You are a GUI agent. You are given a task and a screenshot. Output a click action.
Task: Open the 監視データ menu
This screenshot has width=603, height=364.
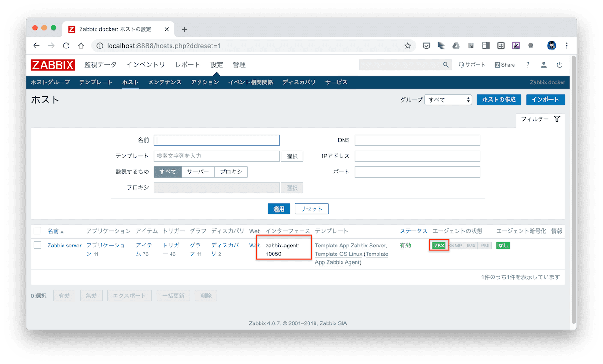pos(101,65)
